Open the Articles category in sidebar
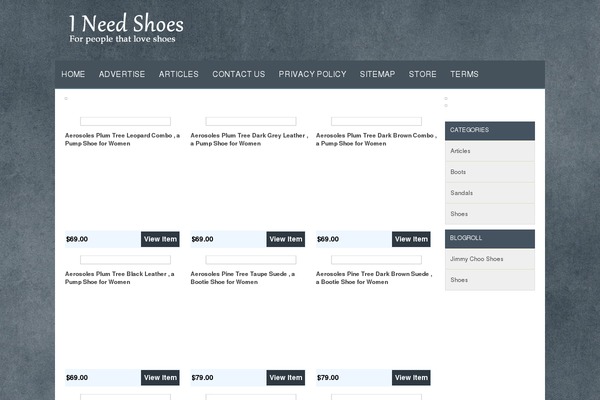The image size is (600, 400). 490,151
